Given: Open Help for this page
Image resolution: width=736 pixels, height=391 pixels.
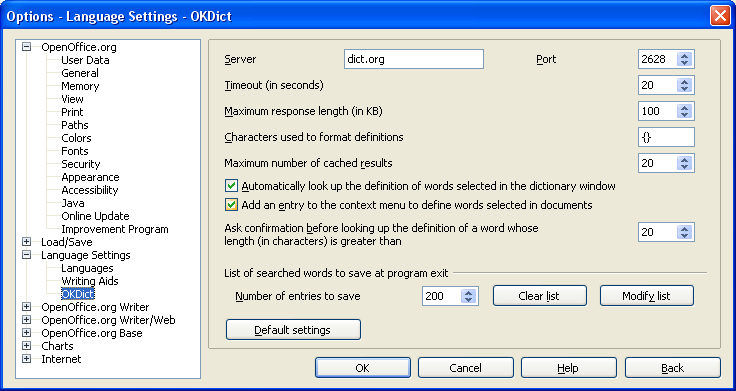Looking at the screenshot, I should (569, 368).
